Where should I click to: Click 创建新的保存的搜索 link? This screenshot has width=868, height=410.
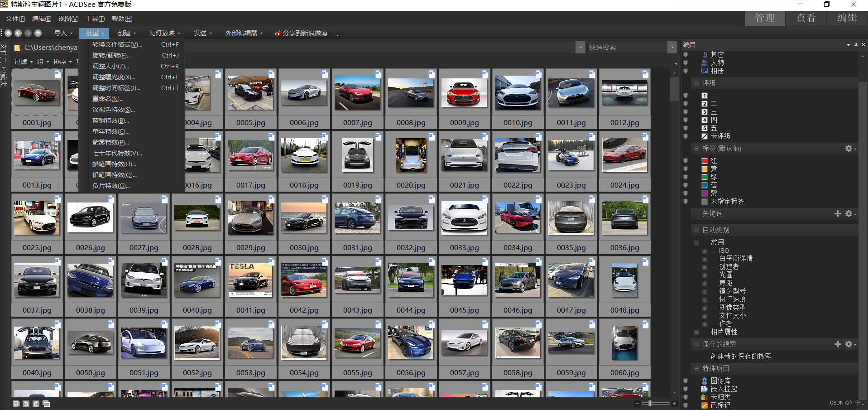coord(741,357)
